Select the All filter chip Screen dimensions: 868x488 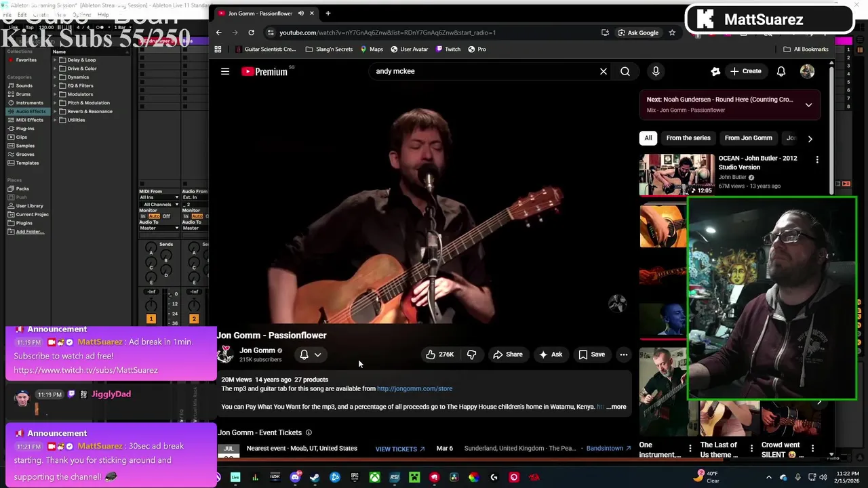point(648,138)
